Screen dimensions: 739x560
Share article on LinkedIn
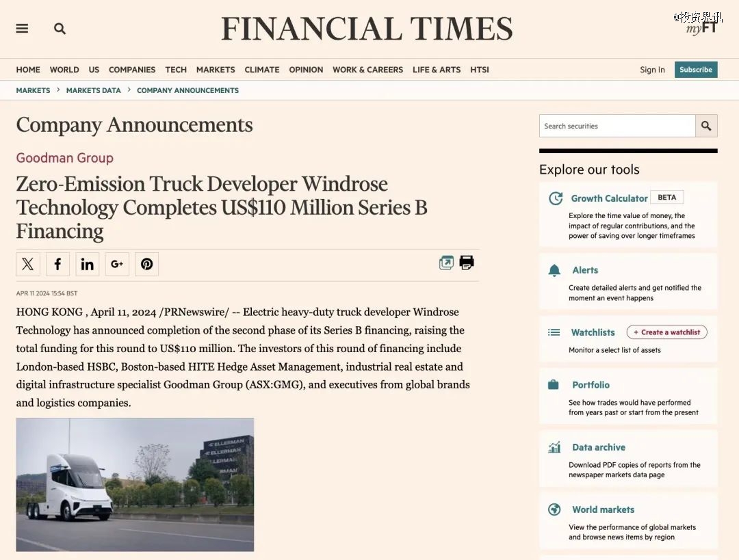pos(87,264)
